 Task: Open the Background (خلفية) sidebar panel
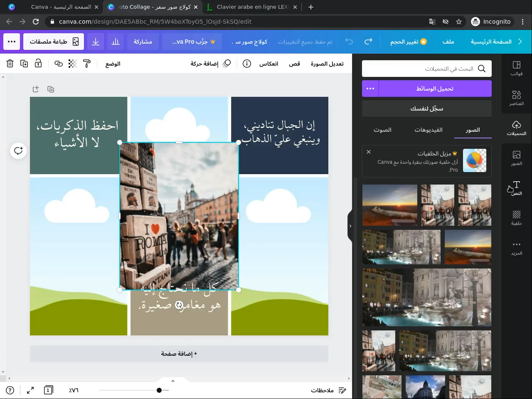click(x=516, y=218)
